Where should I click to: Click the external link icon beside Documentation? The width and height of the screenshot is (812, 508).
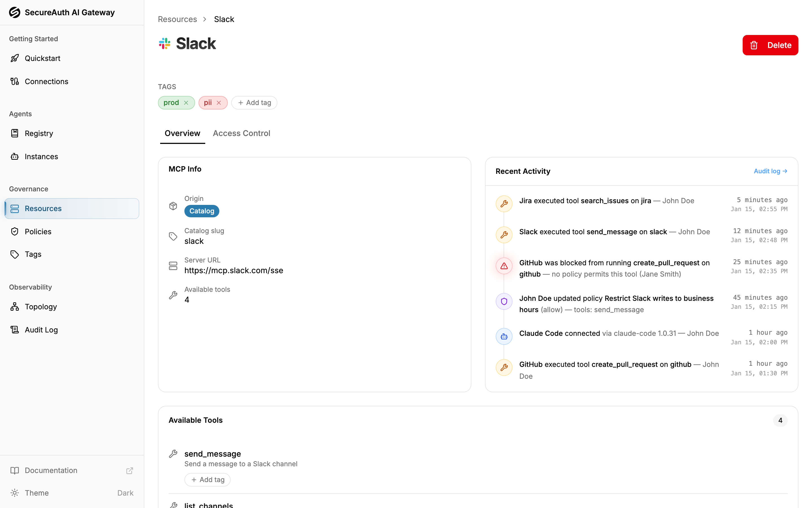tap(129, 471)
